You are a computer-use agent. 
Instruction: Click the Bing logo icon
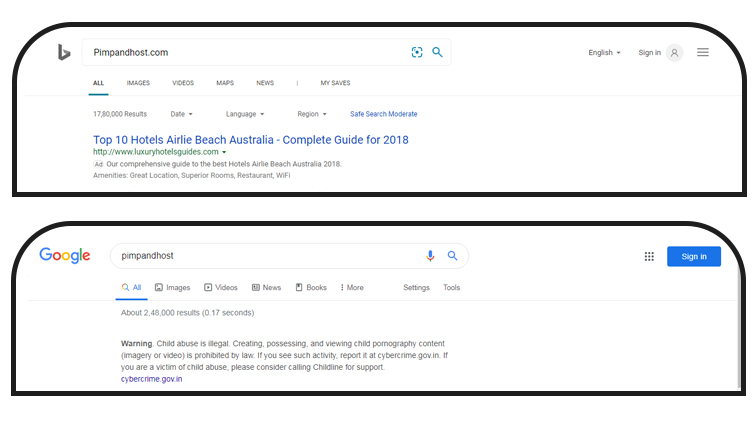(64, 52)
